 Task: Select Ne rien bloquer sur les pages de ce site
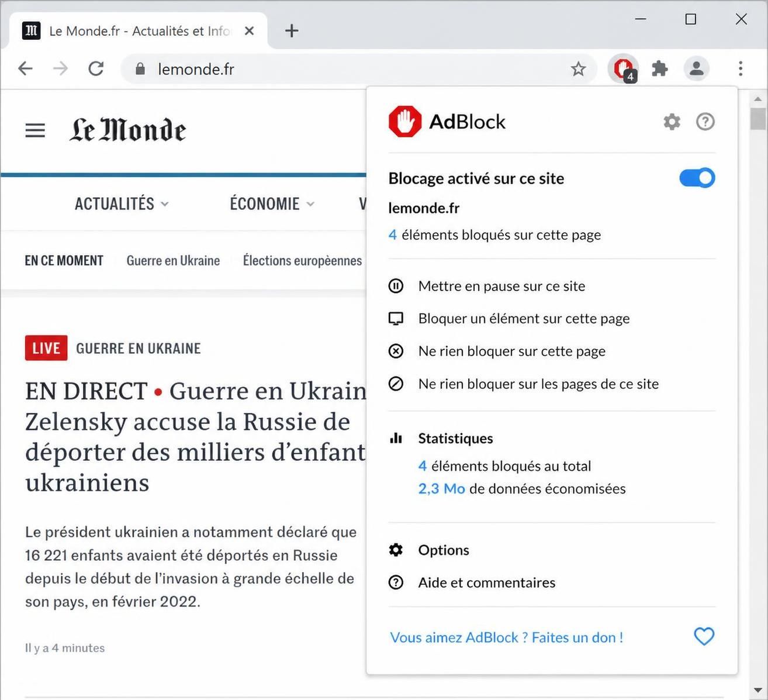(538, 384)
